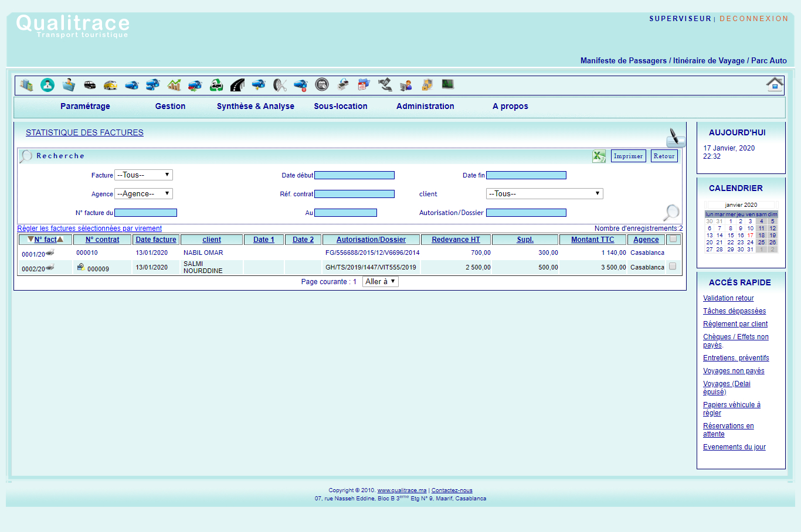Open the tire and wrench maintenance icon

[x=280, y=85]
